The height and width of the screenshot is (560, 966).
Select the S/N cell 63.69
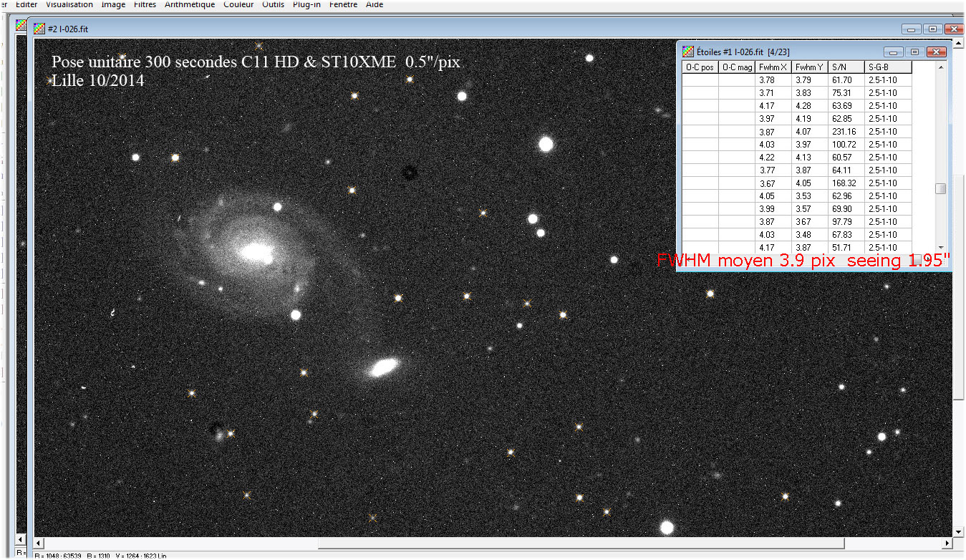tap(847, 106)
